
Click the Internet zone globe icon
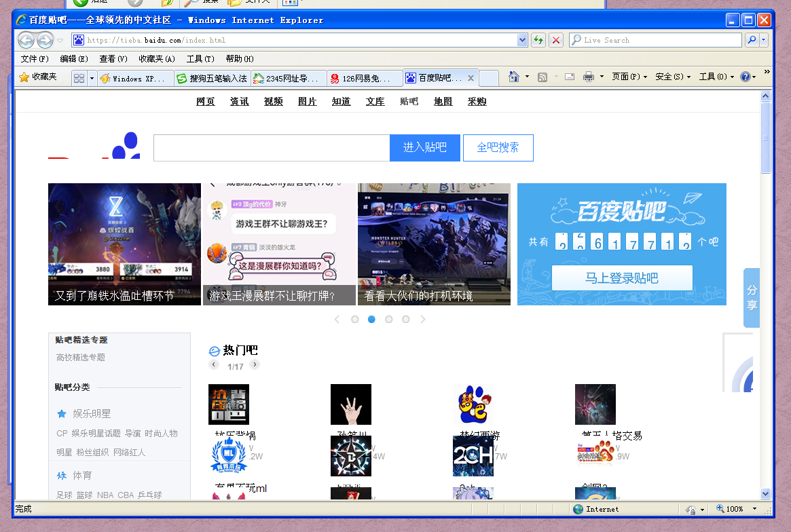pyautogui.click(x=578, y=510)
